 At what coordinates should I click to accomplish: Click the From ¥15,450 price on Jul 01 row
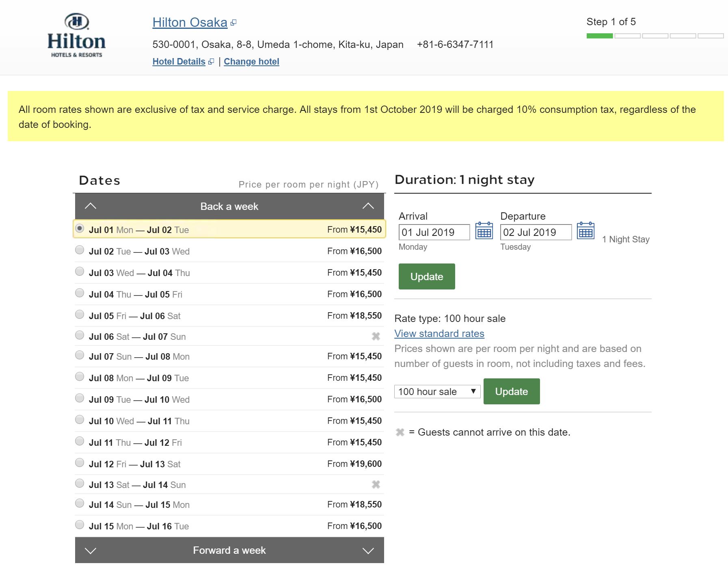(x=354, y=229)
